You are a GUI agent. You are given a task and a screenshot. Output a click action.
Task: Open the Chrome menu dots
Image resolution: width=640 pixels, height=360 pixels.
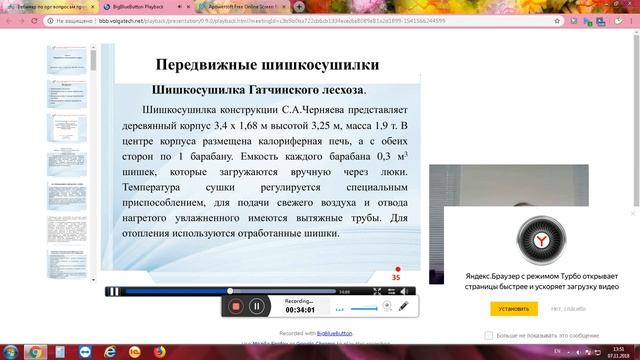tap(632, 21)
